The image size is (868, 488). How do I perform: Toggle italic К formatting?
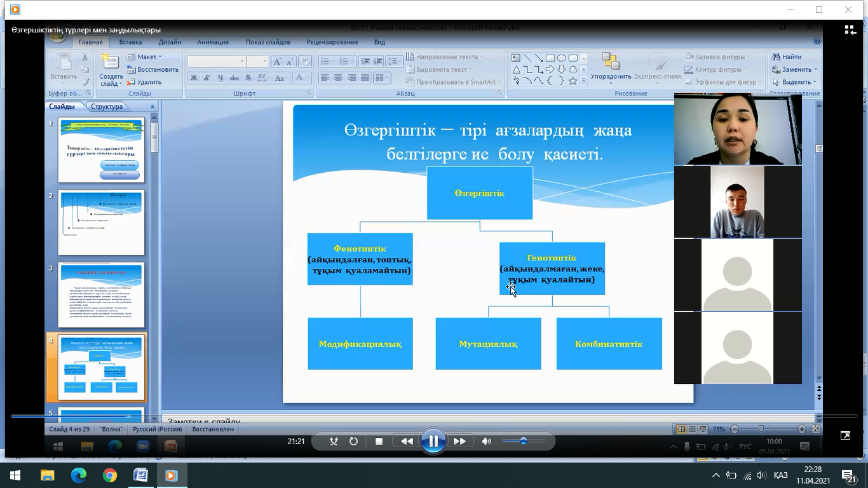pos(207,78)
